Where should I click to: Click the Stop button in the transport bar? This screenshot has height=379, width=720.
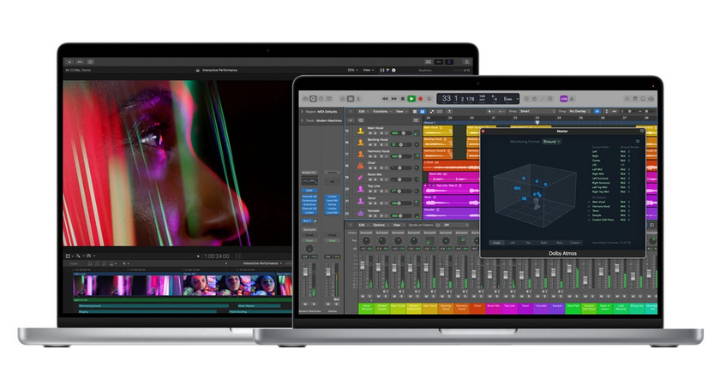pyautogui.click(x=403, y=99)
